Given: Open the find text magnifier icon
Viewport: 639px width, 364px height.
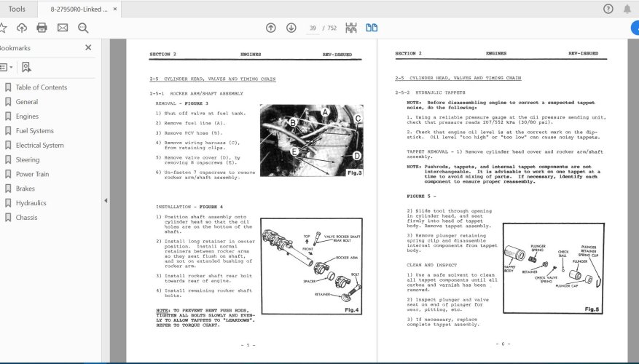Looking at the screenshot, I should tap(83, 28).
